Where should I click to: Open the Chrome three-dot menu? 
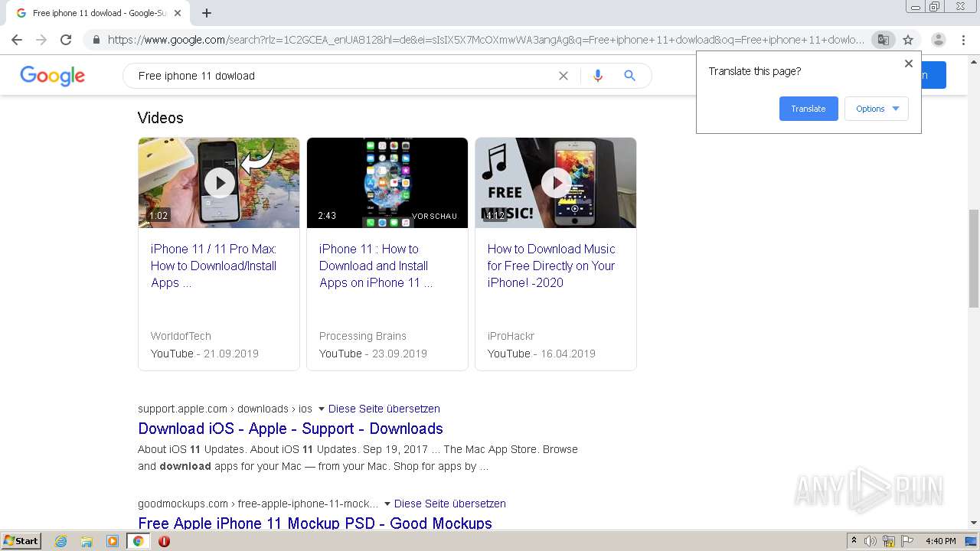(x=964, y=40)
